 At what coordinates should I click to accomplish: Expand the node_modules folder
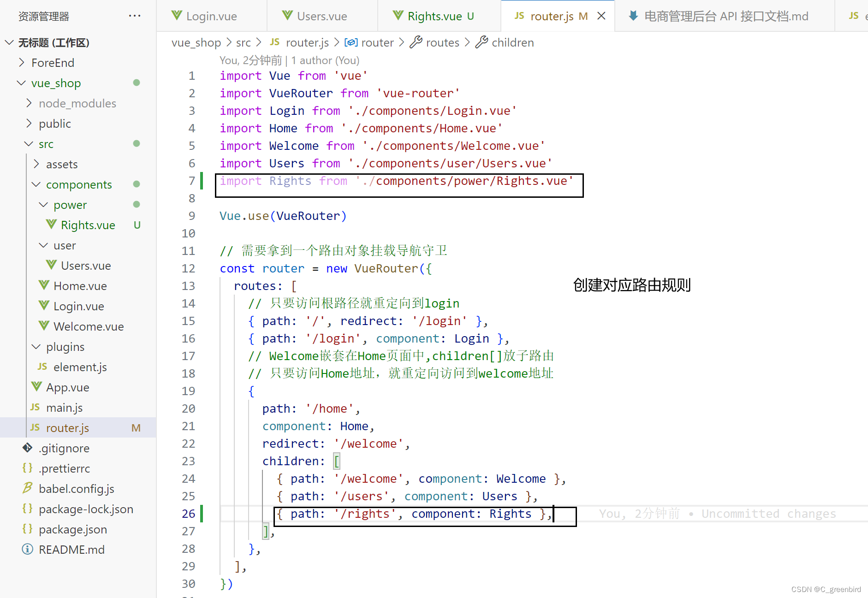tap(29, 103)
